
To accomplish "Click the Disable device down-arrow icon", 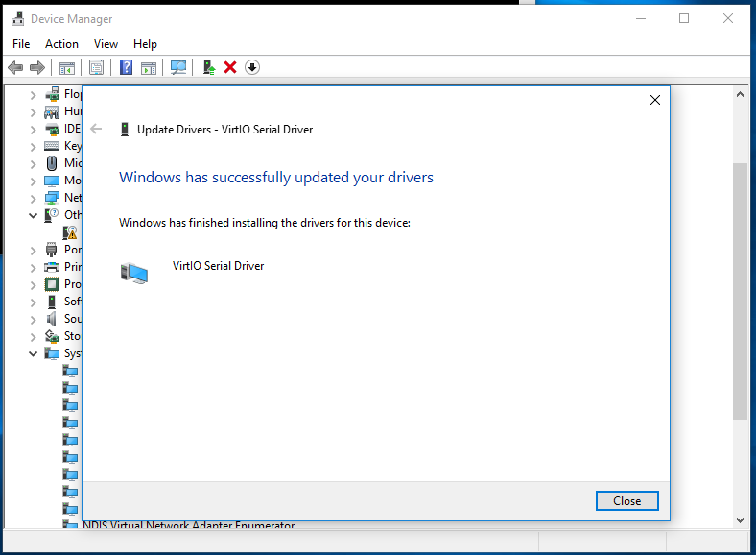I will [x=252, y=67].
